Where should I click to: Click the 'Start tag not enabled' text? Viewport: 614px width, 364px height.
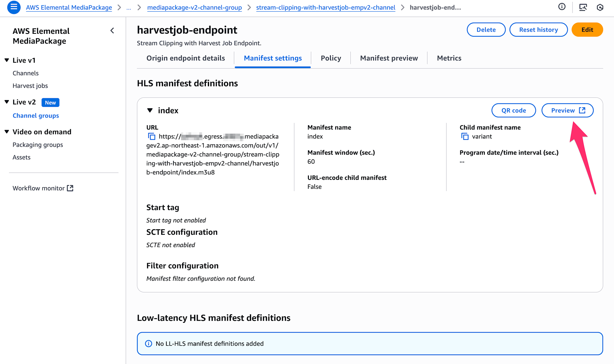point(176,220)
